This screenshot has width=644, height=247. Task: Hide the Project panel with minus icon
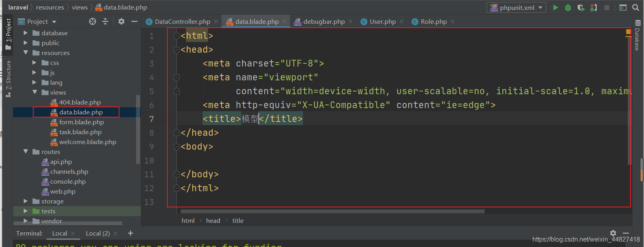[x=134, y=21]
